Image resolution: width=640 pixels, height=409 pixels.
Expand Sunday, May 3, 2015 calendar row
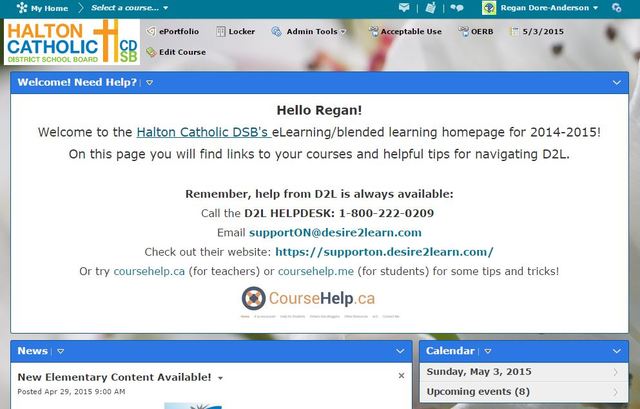(x=524, y=372)
